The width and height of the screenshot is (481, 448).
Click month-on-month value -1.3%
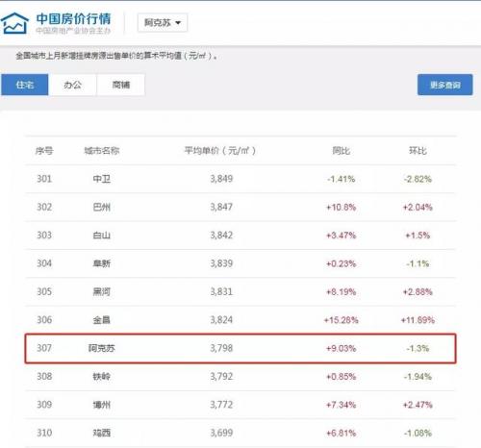[418, 348]
